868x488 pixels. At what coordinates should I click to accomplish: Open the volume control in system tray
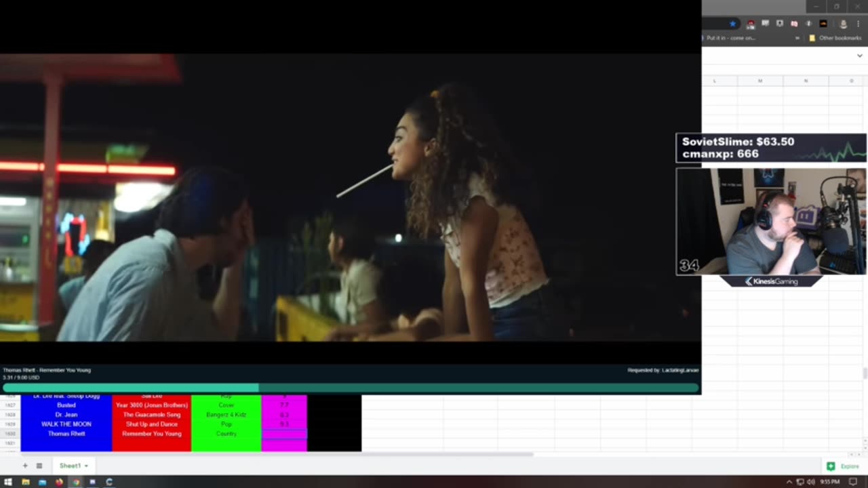[811, 482]
